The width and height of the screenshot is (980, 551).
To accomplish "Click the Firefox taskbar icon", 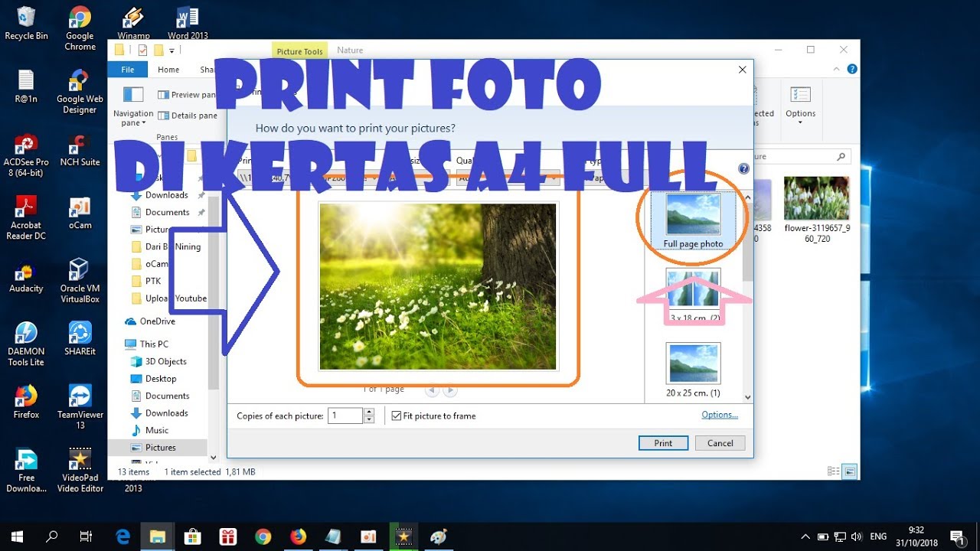I will [298, 536].
